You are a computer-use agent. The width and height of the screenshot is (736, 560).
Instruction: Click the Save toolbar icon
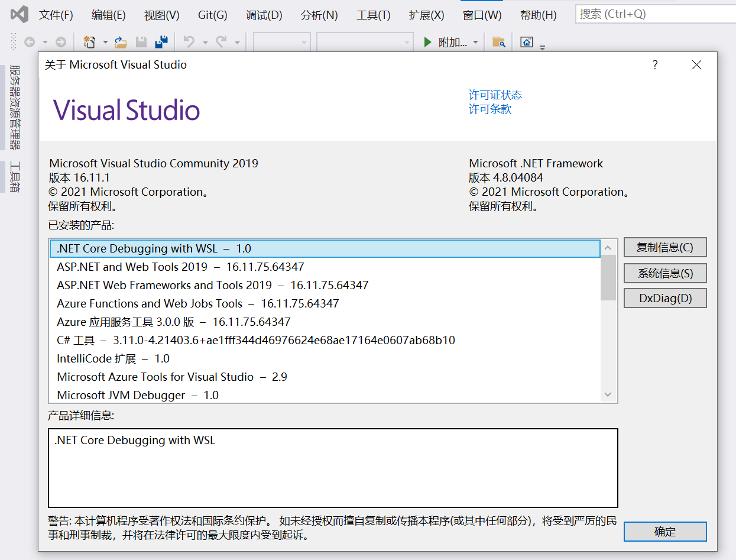coord(141,42)
